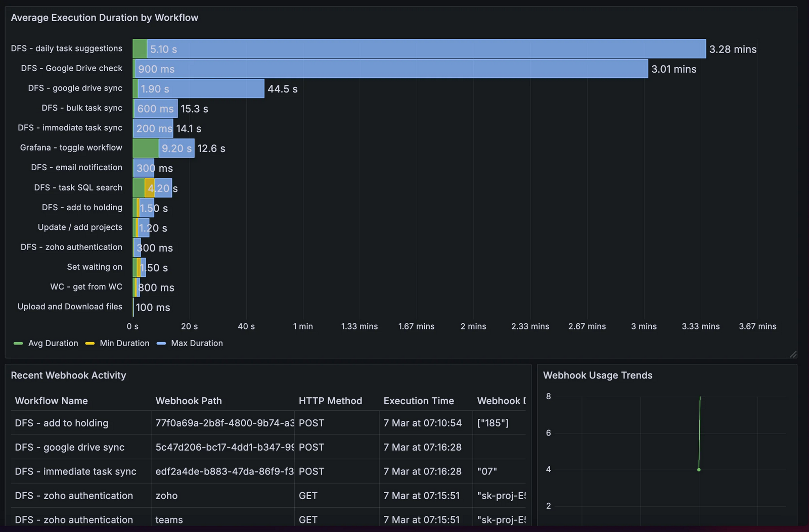Click the Upload and Download files axis label
Screen dimensions: 809x532
pyautogui.click(x=69, y=307)
